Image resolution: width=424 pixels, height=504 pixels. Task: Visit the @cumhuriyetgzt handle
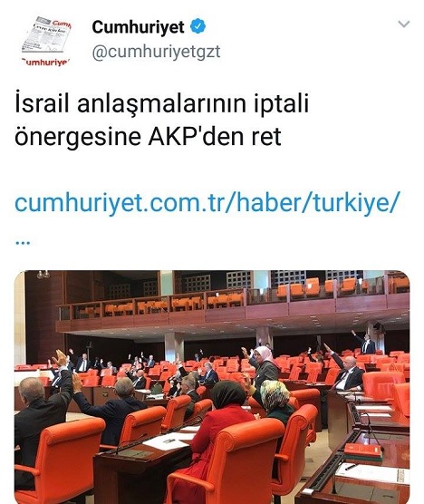pos(157,52)
